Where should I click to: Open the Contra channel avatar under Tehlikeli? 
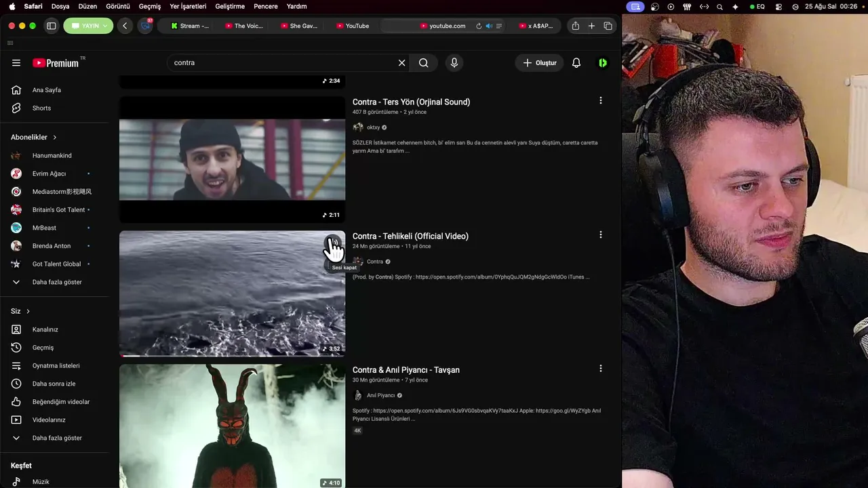tap(358, 262)
